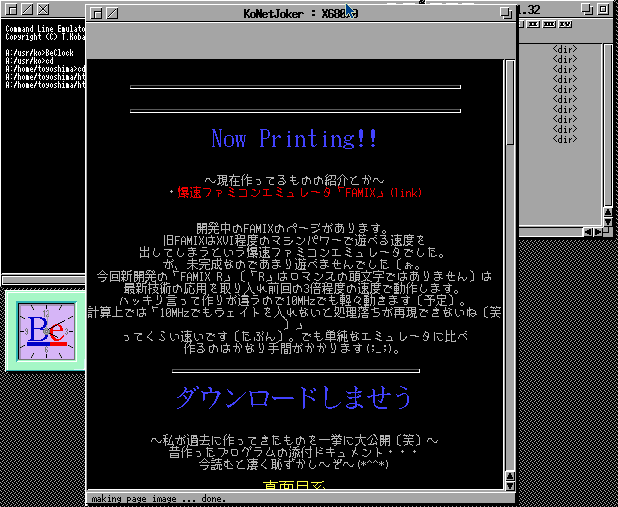This screenshot has width=618, height=507.
Task: Select the III toolbar button in the file manager
Action: click(549, 24)
